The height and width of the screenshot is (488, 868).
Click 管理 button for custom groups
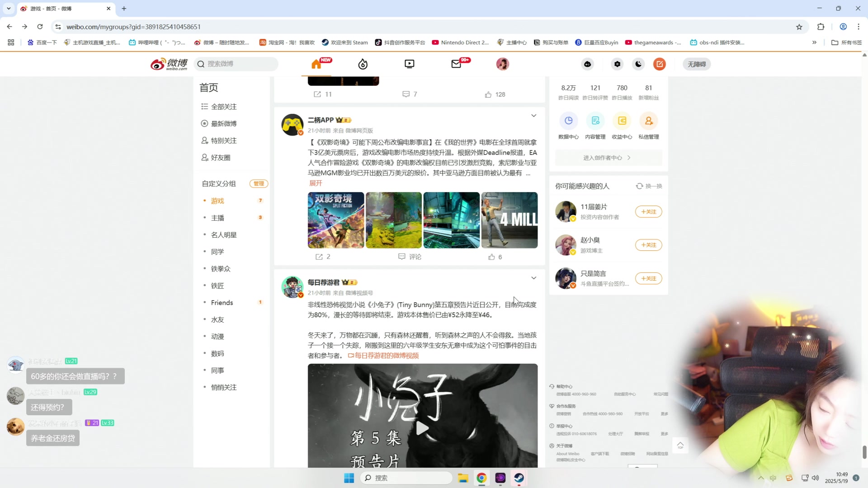tap(259, 183)
